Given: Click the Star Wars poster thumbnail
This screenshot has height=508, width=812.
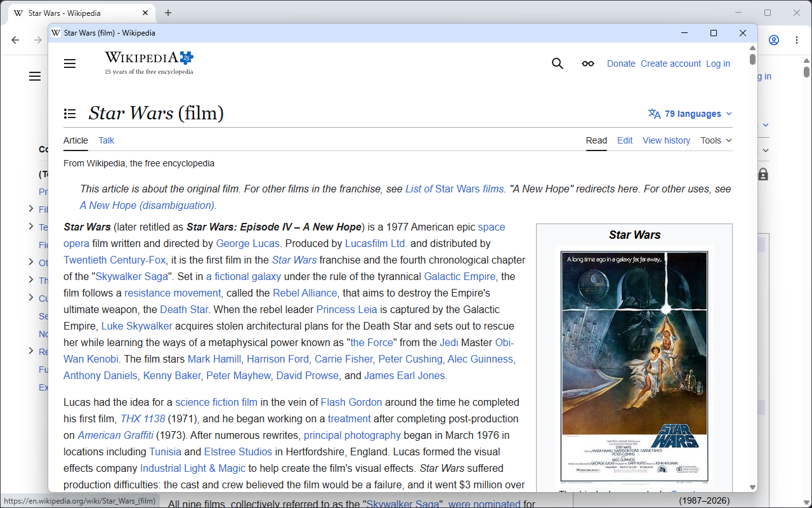Looking at the screenshot, I should click(634, 366).
